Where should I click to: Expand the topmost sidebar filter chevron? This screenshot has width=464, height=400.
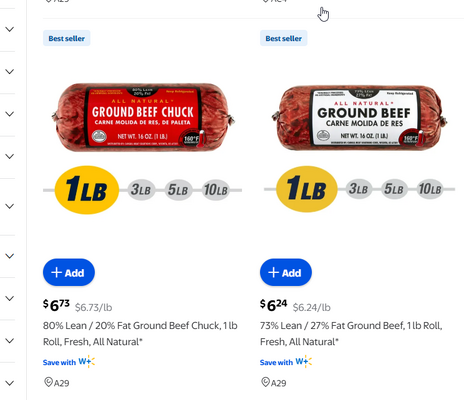click(x=10, y=29)
